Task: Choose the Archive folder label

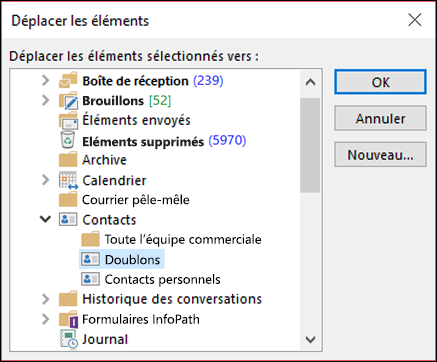Action: (x=104, y=160)
